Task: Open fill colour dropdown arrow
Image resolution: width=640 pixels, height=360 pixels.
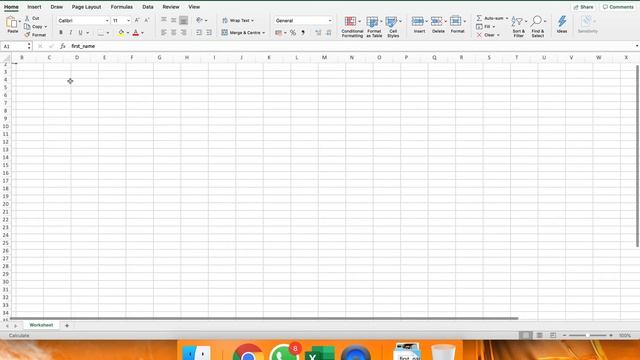Action: [128, 33]
